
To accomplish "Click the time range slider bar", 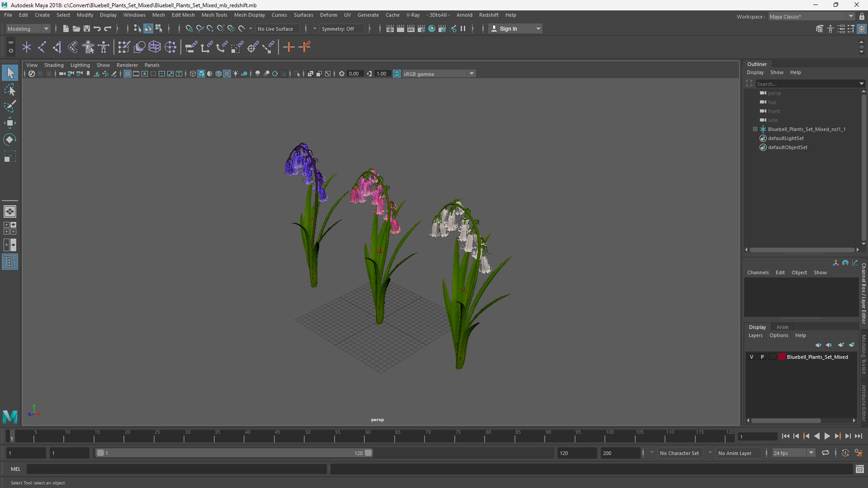I will 234,453.
